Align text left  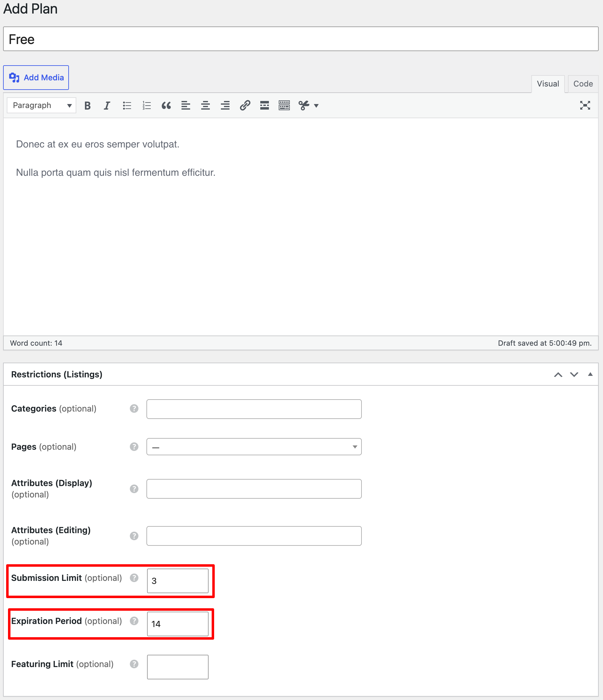[186, 105]
